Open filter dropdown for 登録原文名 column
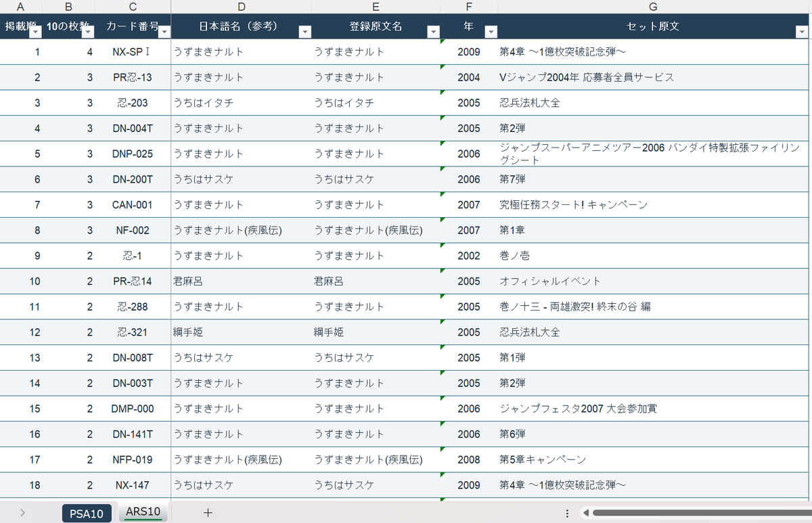The width and height of the screenshot is (812, 523). (432, 32)
